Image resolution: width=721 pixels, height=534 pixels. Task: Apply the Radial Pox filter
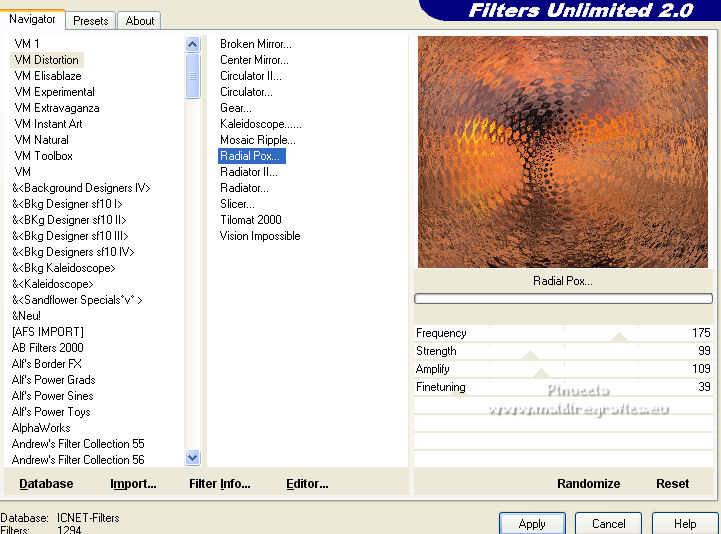pos(532,524)
